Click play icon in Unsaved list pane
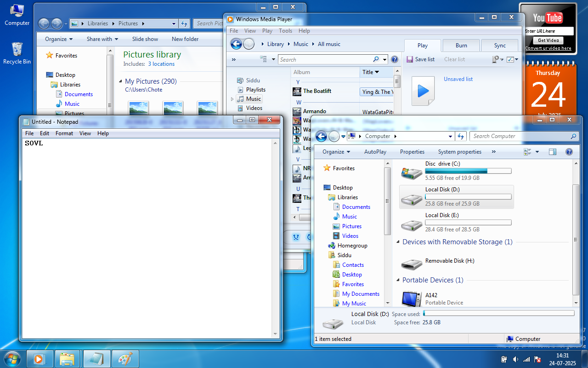 pos(423,91)
